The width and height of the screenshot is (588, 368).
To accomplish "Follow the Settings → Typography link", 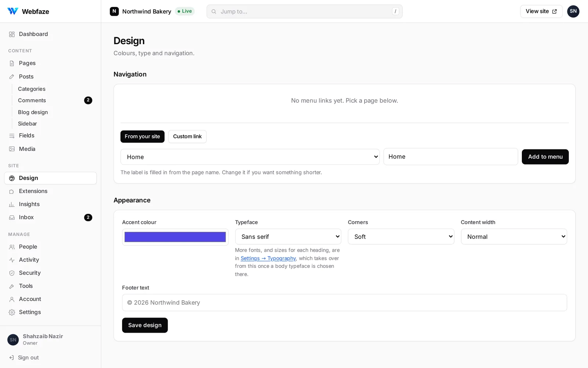I will click(268, 258).
